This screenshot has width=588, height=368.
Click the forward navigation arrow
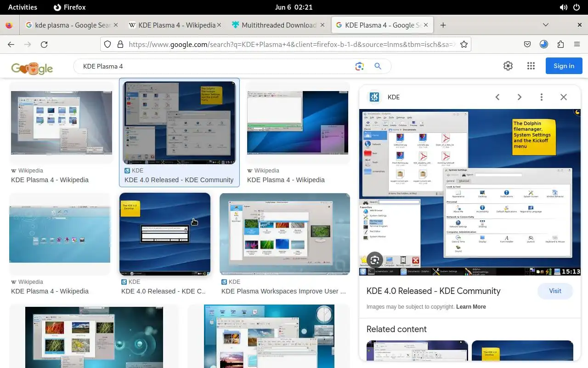28,44
